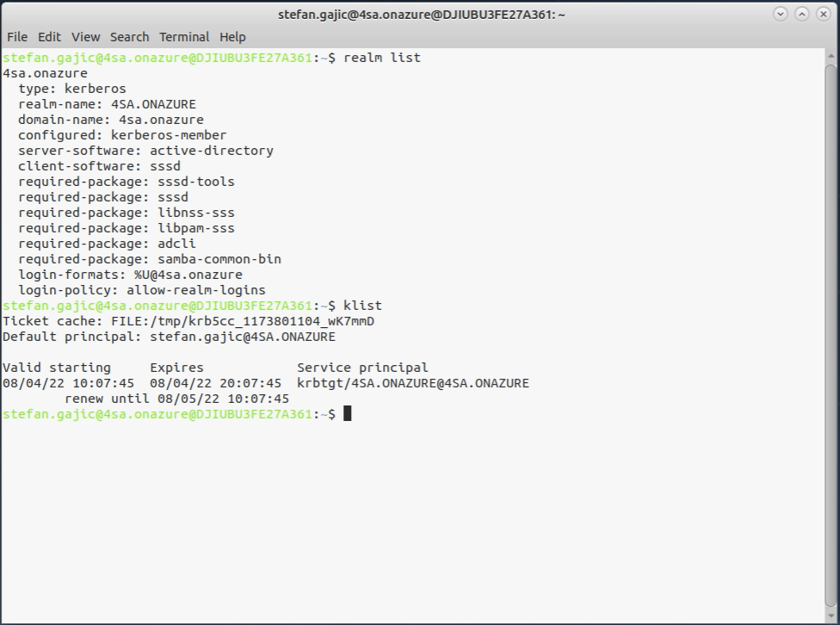Click the 'server-software: active-directory' line
The image size is (840, 625).
[x=145, y=151]
